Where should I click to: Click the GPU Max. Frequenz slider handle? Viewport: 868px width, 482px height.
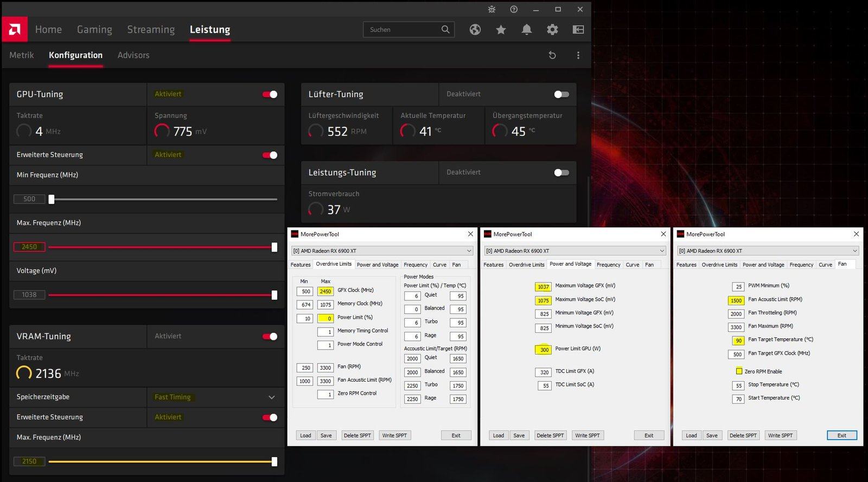(275, 247)
